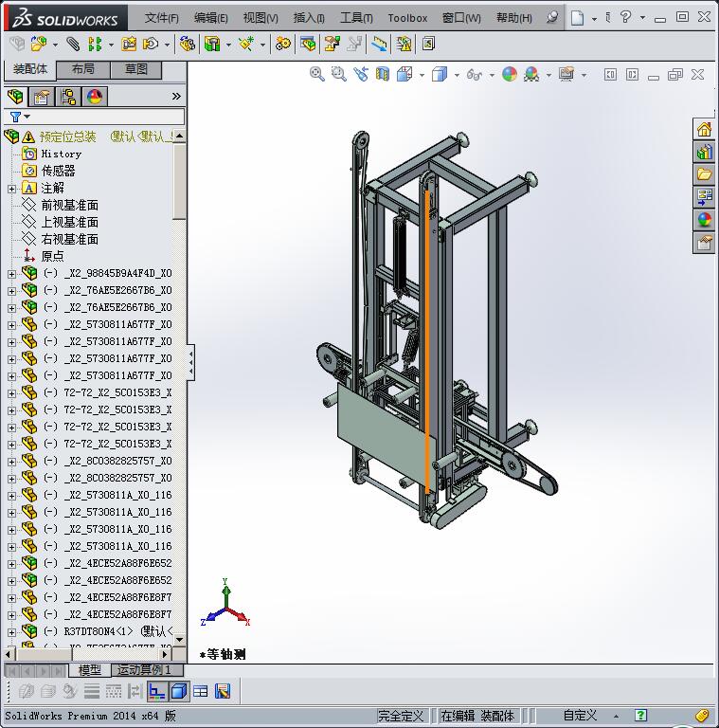Click the View Orientation cube icon
Screen dimensions: 719x728
point(404,74)
